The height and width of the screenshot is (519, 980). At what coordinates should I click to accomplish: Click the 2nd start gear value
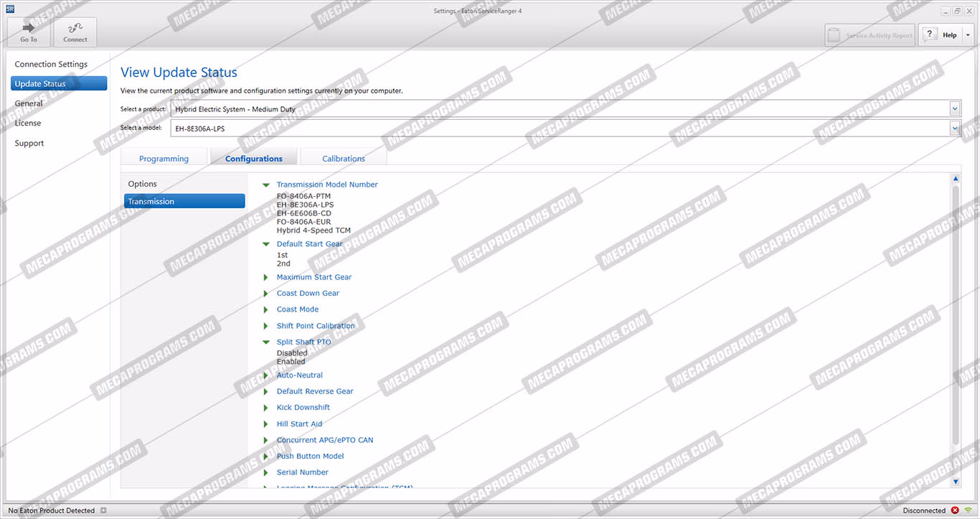283,263
